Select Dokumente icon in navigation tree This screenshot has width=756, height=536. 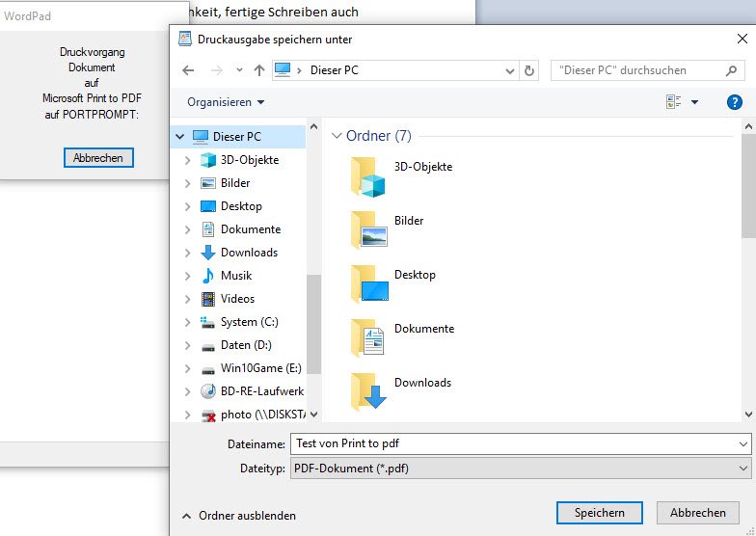[208, 229]
